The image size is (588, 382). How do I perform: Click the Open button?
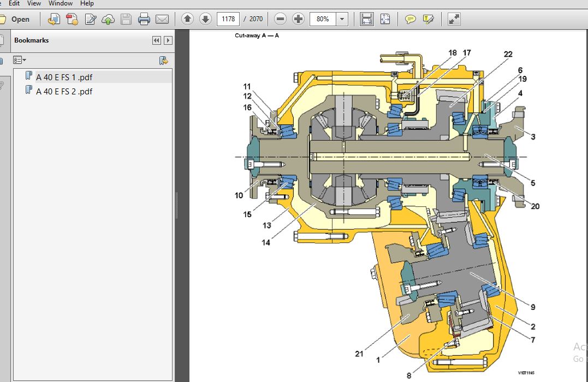[x=15, y=19]
